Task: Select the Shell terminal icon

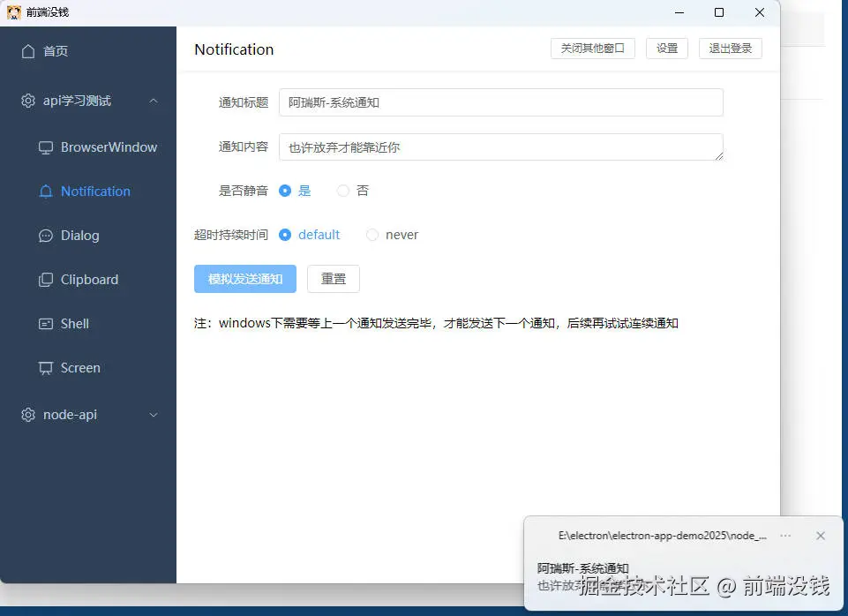Action: tap(46, 324)
